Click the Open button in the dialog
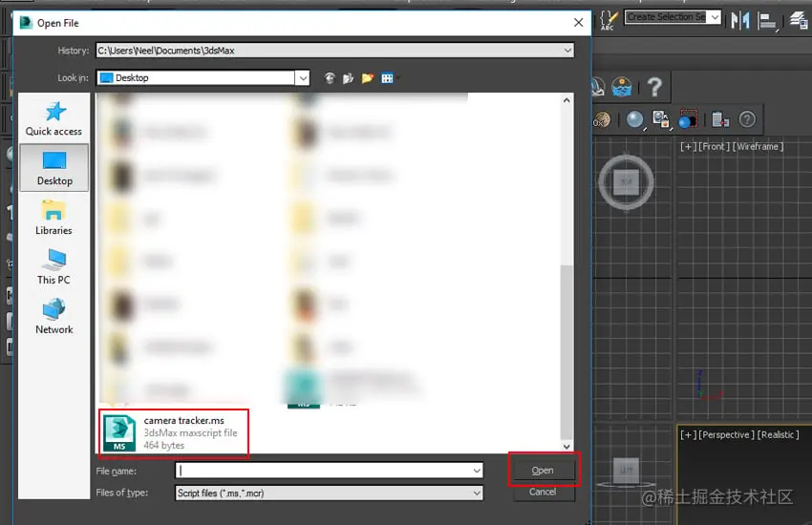The image size is (812, 525). pos(543,471)
